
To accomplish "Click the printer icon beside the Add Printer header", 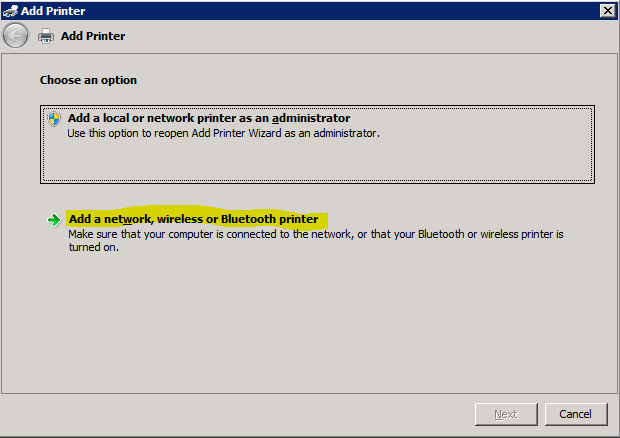I will tap(46, 36).
